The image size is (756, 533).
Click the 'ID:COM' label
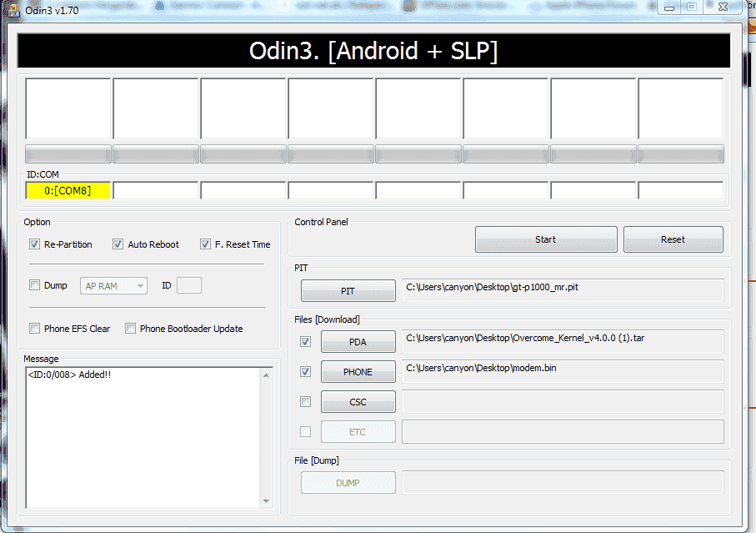tap(43, 174)
